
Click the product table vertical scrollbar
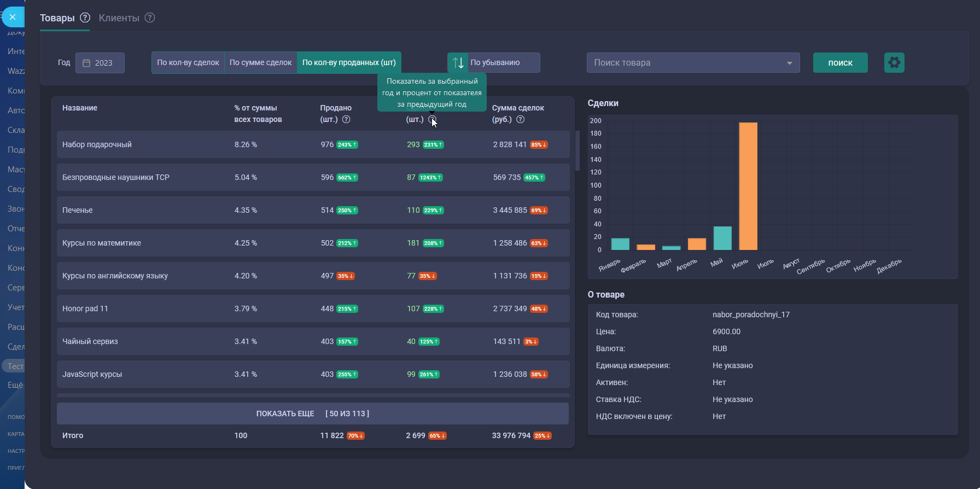coord(577,151)
